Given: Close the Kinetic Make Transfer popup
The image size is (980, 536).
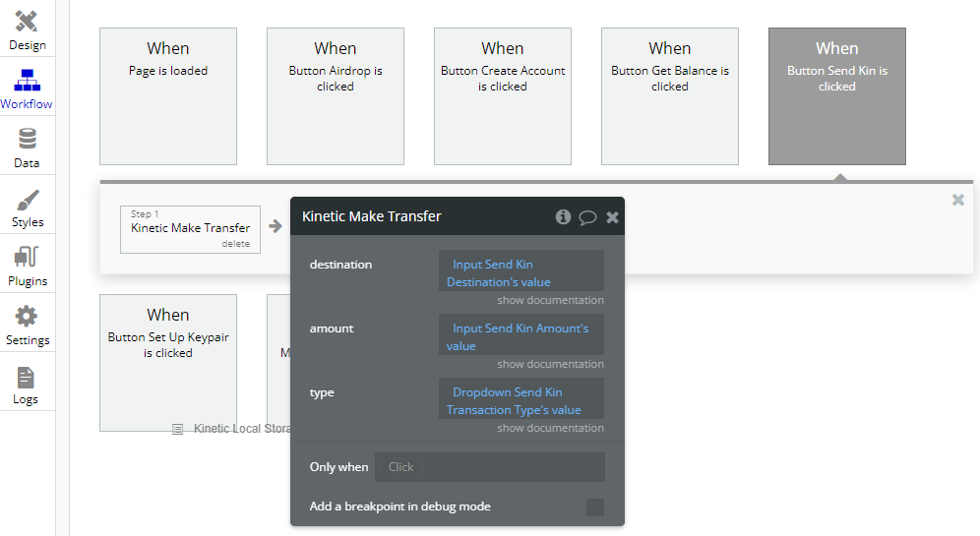Looking at the screenshot, I should tap(612, 217).
